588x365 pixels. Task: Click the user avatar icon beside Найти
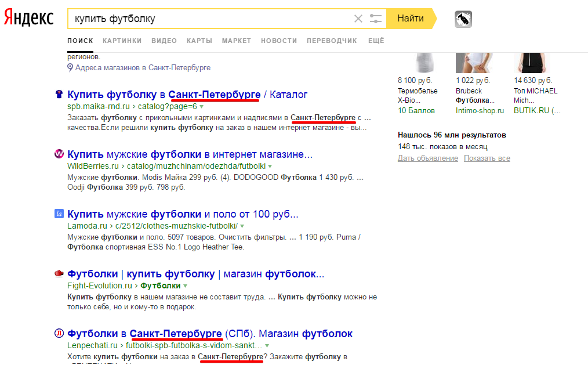click(x=463, y=19)
